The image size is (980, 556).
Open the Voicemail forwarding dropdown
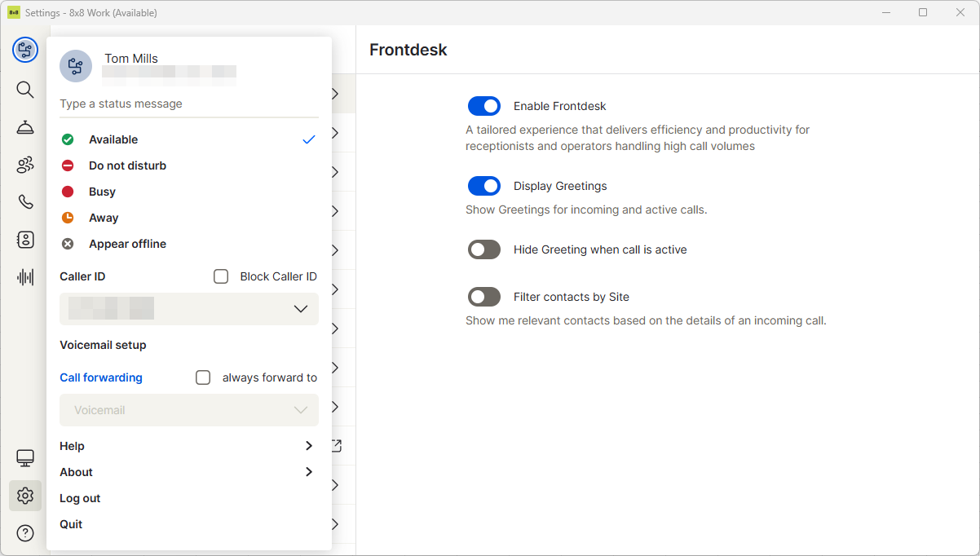coord(189,410)
